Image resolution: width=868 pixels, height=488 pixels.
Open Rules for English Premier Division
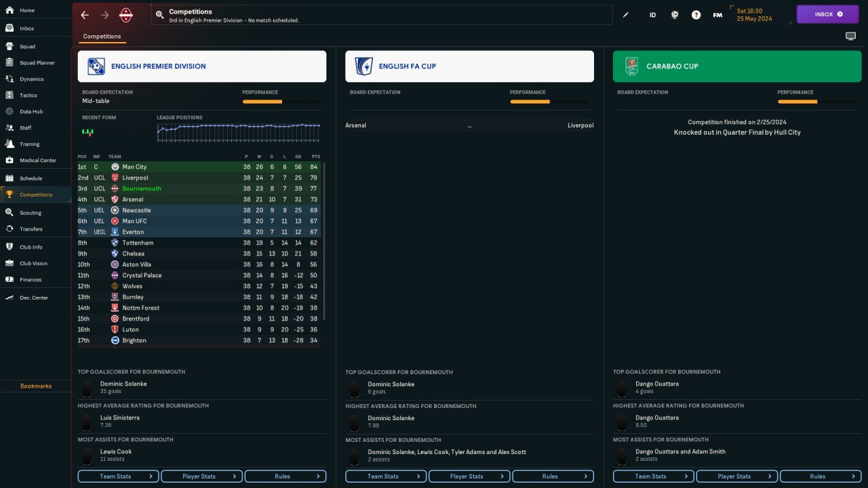pos(285,476)
